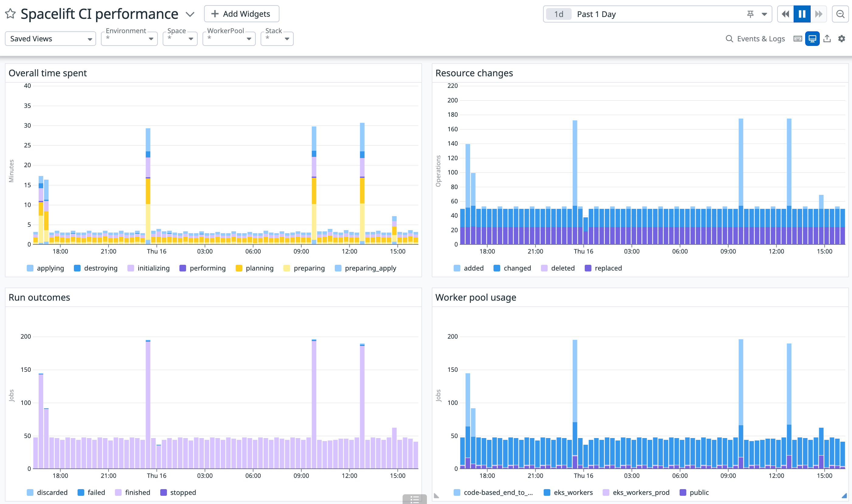Screen dimensions: 852x504
Task: Toggle the planning series in Overall time spent
Action: 255,268
